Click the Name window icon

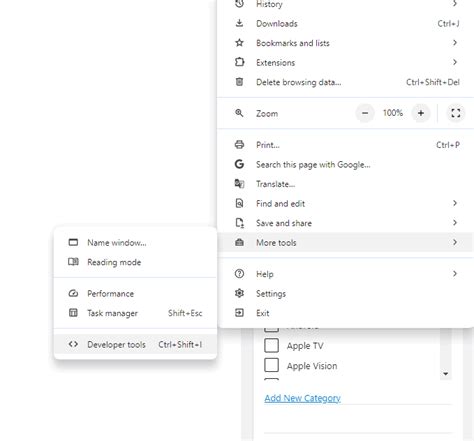click(73, 242)
